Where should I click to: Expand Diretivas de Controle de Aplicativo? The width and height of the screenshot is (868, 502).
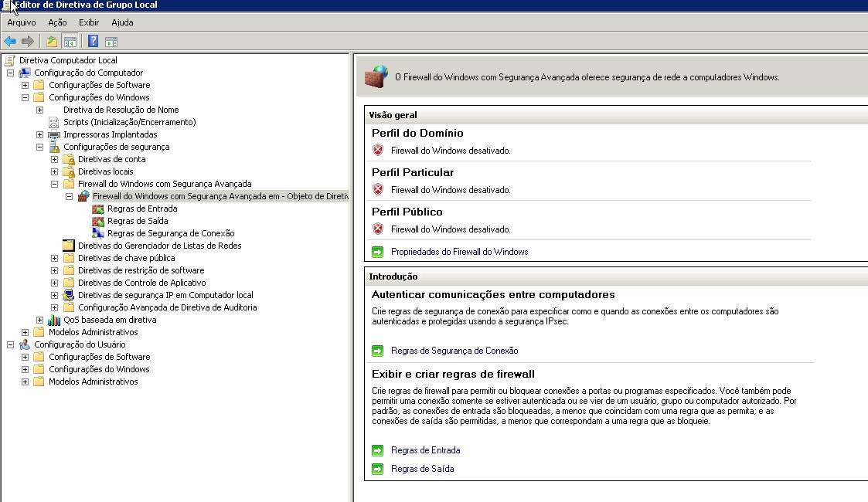click(x=54, y=283)
